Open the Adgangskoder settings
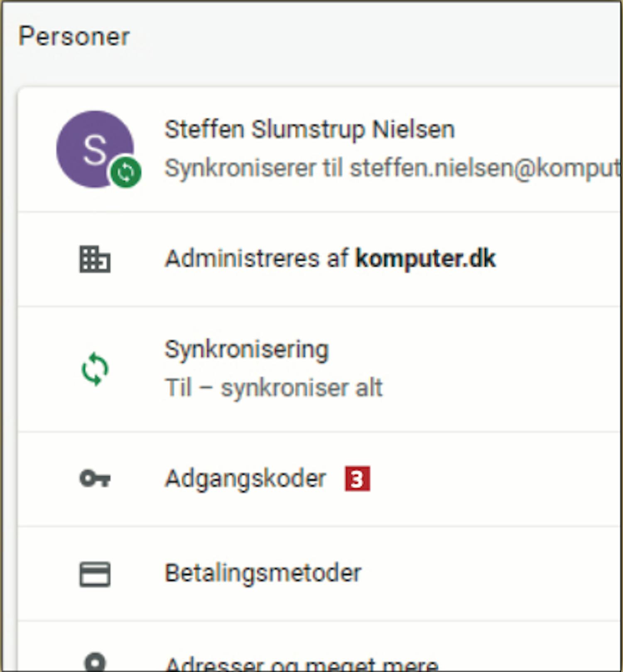This screenshot has height=672, width=623. point(245,478)
